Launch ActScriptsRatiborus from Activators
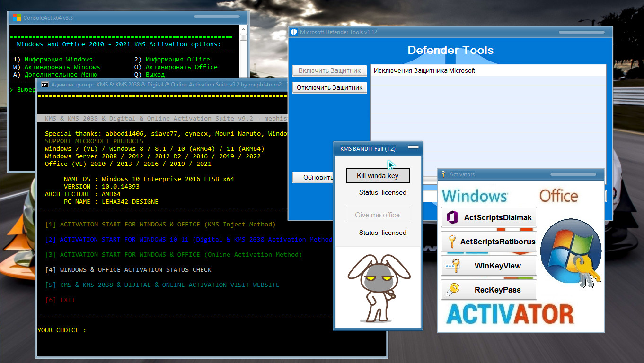Screen dimensions: 644x363 (489, 242)
